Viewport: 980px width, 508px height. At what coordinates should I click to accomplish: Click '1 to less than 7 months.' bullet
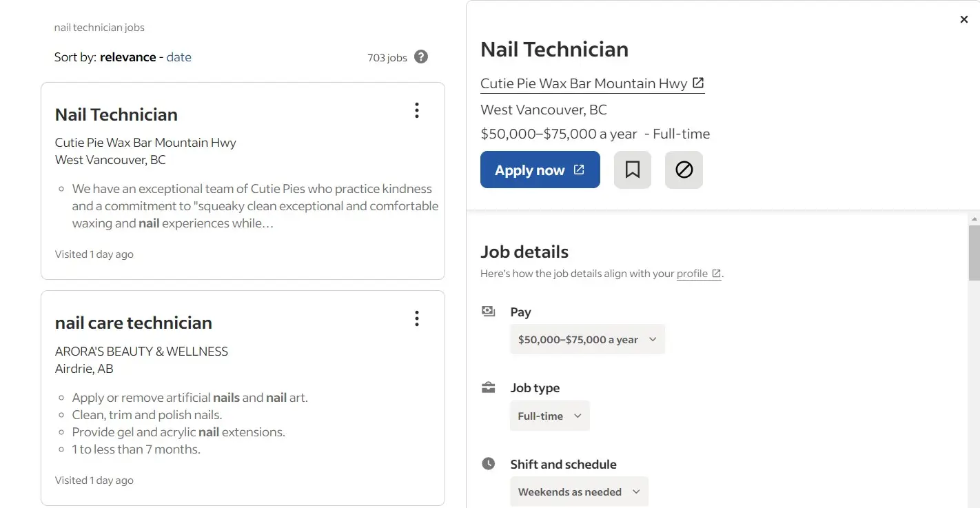point(136,449)
